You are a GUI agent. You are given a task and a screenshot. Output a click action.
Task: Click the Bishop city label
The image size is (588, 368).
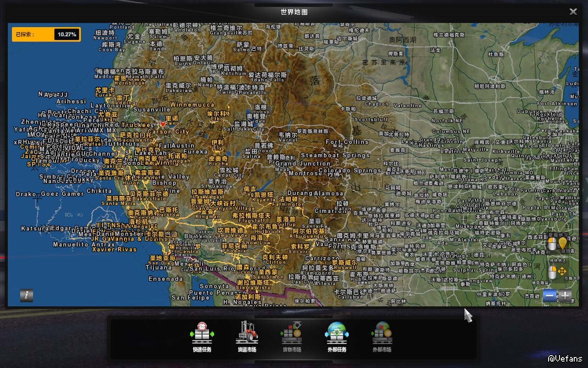[164, 183]
